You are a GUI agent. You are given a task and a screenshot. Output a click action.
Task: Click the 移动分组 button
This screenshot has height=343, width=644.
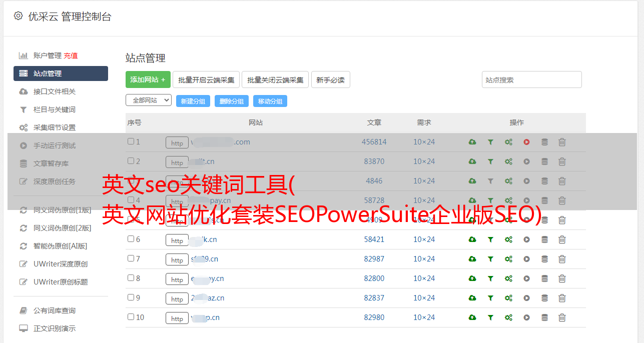[270, 101]
